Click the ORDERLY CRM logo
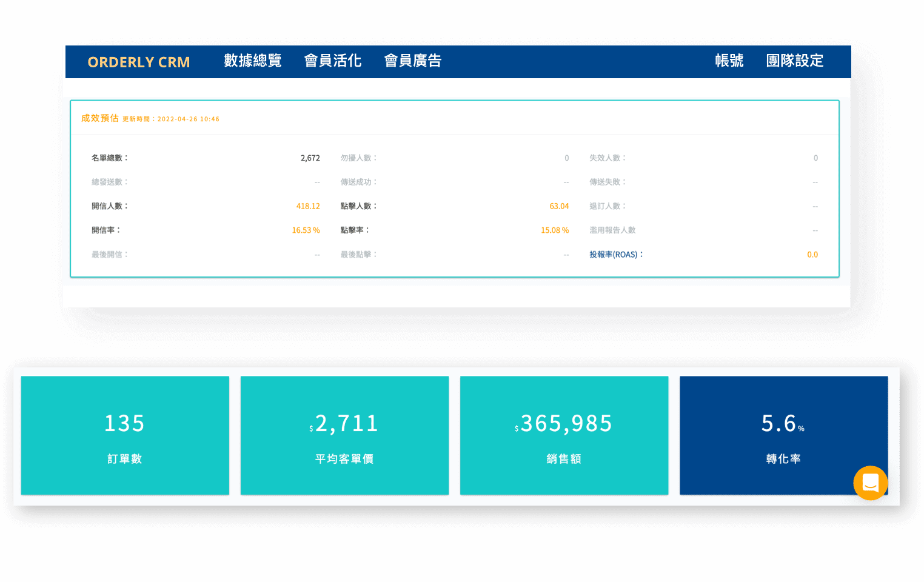 pyautogui.click(x=139, y=62)
